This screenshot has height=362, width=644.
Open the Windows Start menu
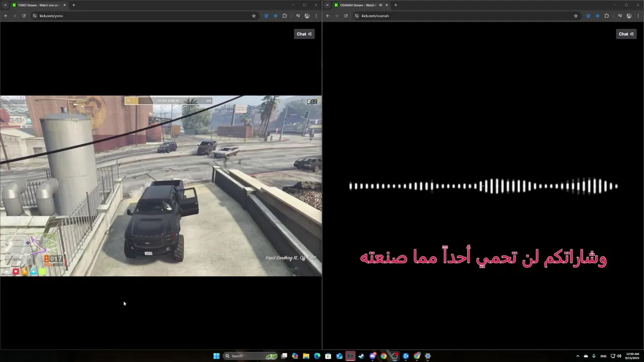(x=216, y=356)
